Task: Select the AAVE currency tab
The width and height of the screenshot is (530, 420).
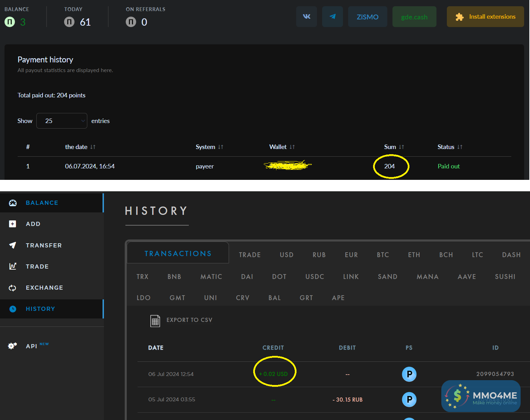Action: 467,277
